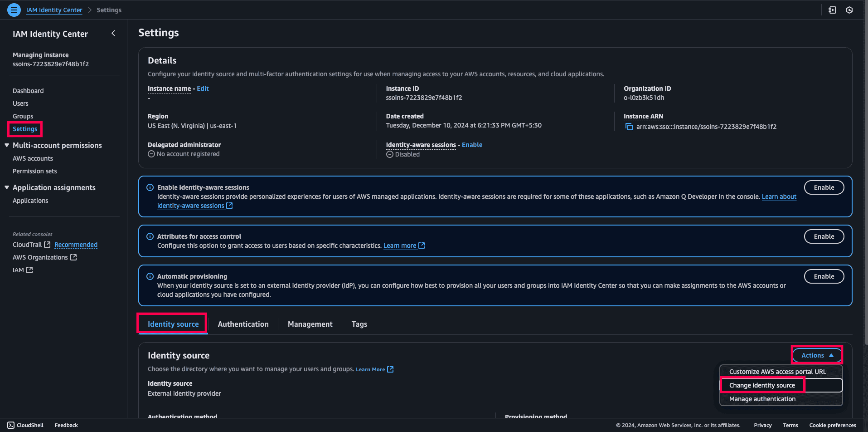Click the info icon beside Automatic provisioning

pyautogui.click(x=150, y=276)
